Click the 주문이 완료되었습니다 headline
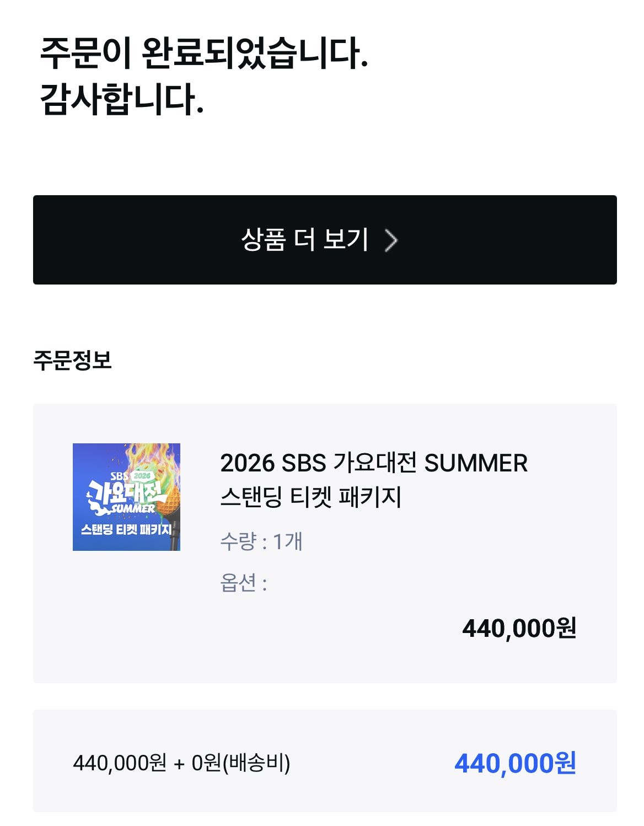The height and width of the screenshot is (826, 644). click(x=204, y=53)
